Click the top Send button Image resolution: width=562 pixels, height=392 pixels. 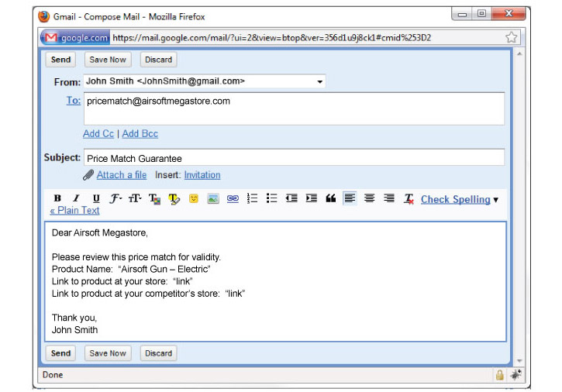pyautogui.click(x=61, y=60)
